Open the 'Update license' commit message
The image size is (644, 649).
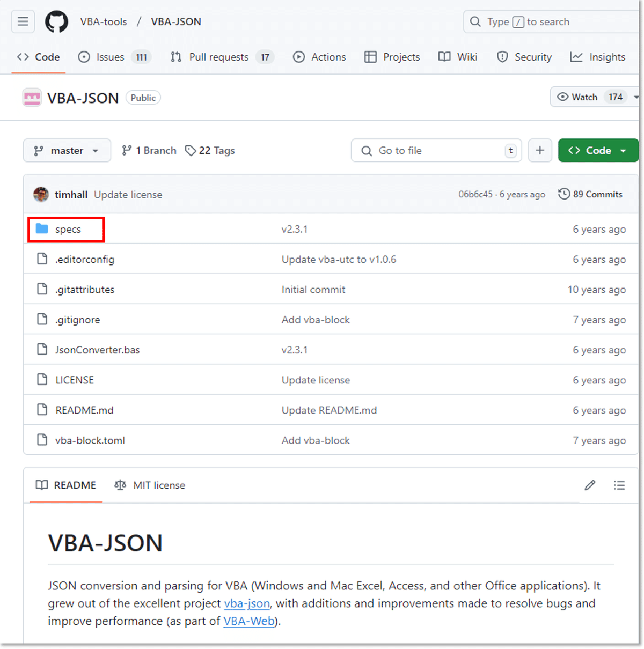click(x=128, y=195)
